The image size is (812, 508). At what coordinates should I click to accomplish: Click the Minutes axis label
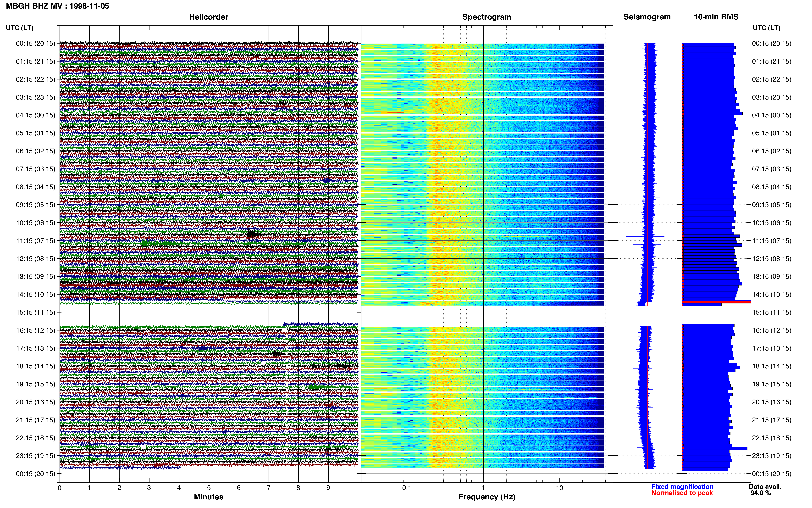click(209, 497)
